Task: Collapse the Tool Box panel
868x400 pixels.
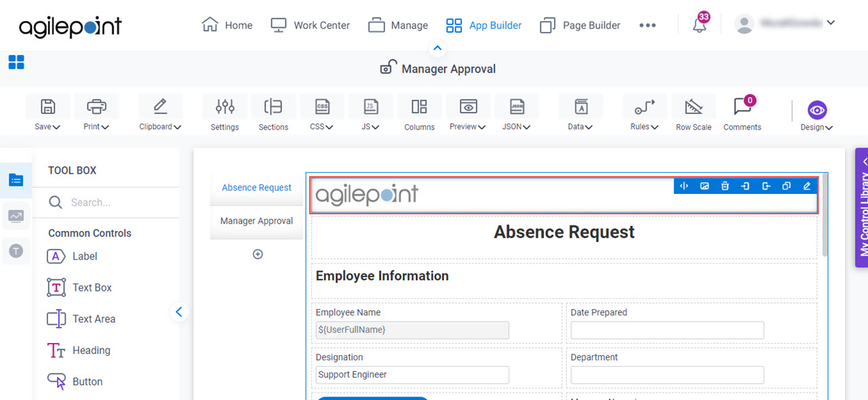Action: (179, 312)
